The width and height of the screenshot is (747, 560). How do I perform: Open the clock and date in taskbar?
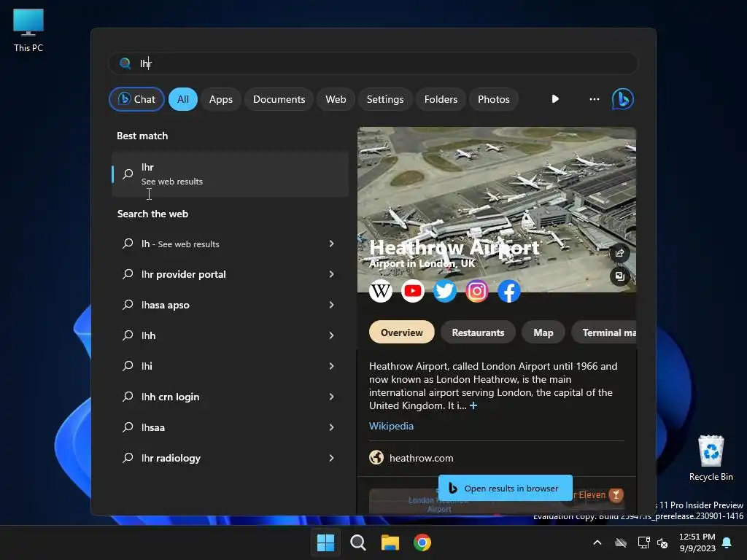(697, 542)
